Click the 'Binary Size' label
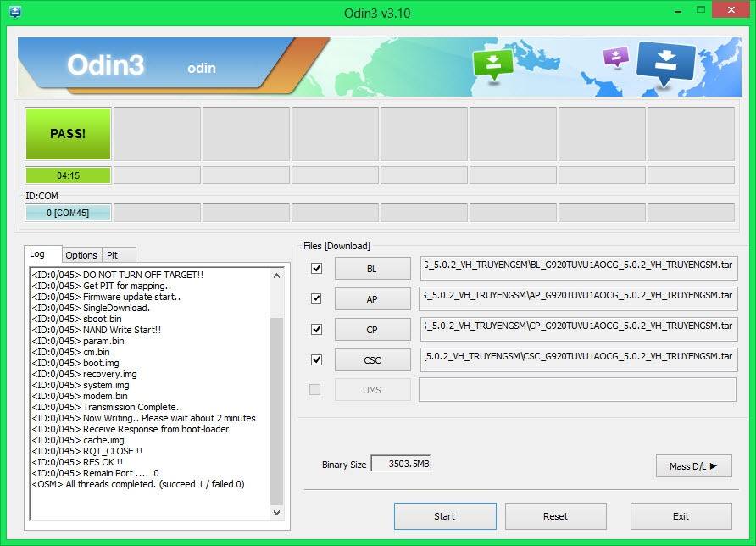Screen dimensions: 756x546 [344, 465]
